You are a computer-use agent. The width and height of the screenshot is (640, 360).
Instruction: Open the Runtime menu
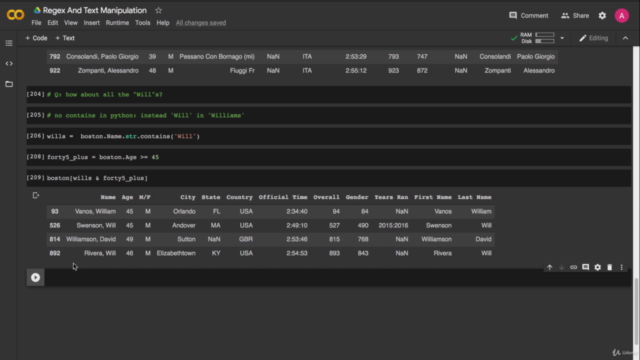(117, 23)
